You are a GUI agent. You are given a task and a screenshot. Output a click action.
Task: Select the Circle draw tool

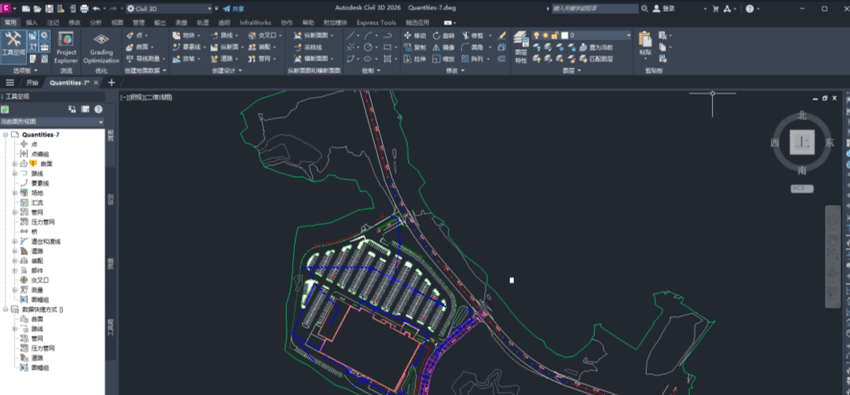coord(369,47)
